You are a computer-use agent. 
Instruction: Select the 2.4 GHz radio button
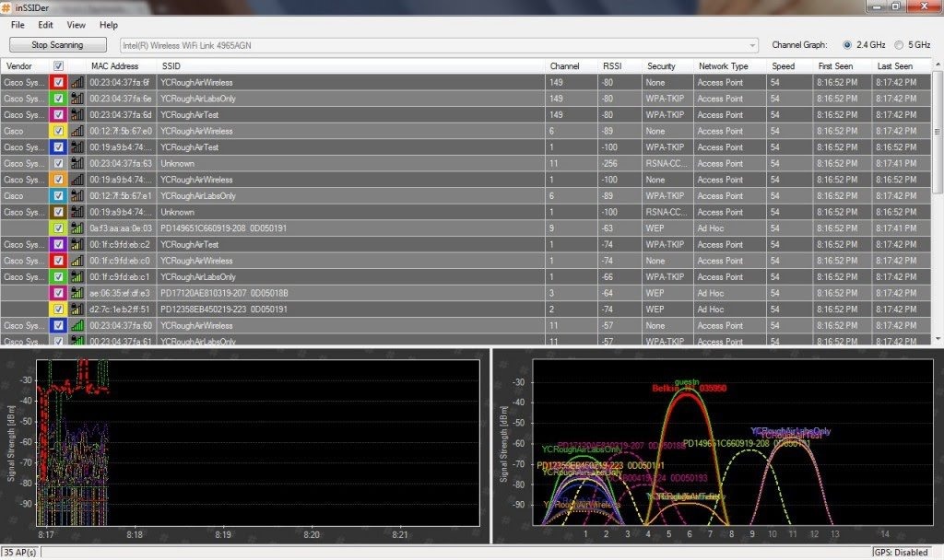tap(848, 44)
